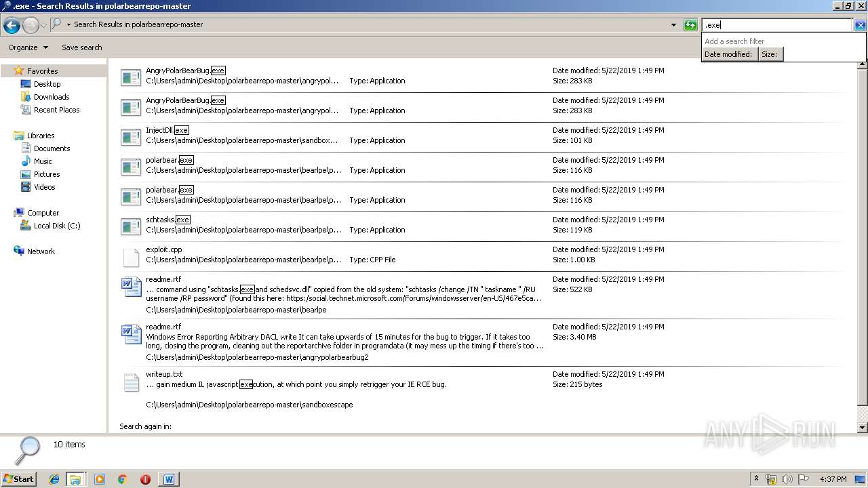Select Favorites in navigation pane

pos(42,71)
